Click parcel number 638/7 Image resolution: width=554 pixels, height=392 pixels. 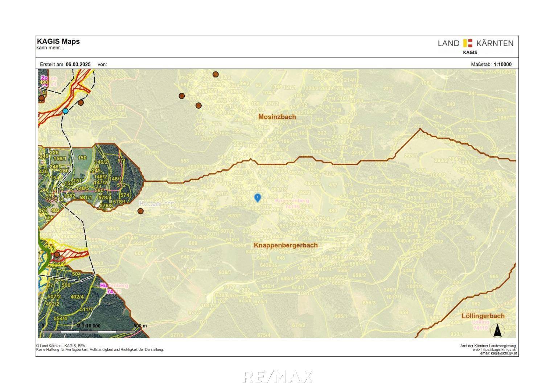(x=225, y=272)
